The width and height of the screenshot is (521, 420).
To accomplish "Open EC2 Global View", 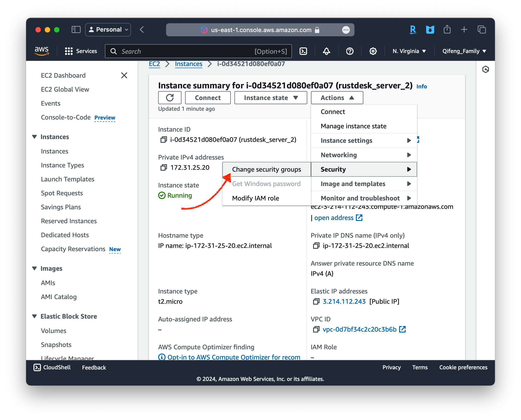I will 65,90.
